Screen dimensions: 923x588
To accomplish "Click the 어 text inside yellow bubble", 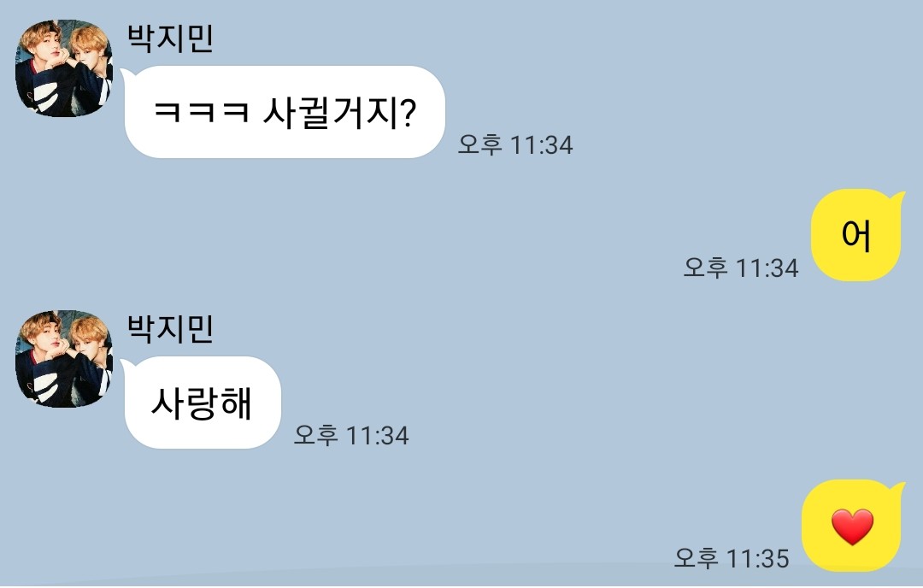I will point(855,235).
